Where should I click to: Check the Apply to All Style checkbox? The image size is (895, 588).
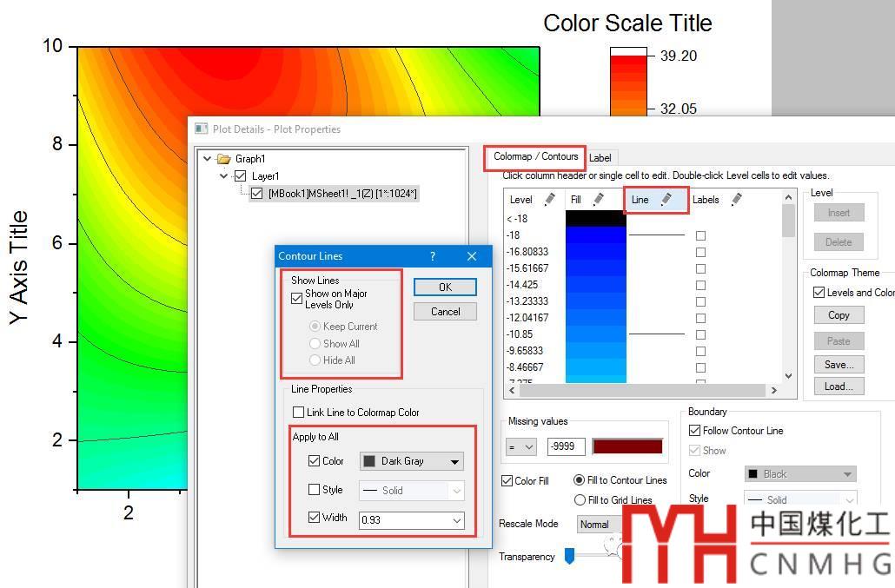point(314,489)
